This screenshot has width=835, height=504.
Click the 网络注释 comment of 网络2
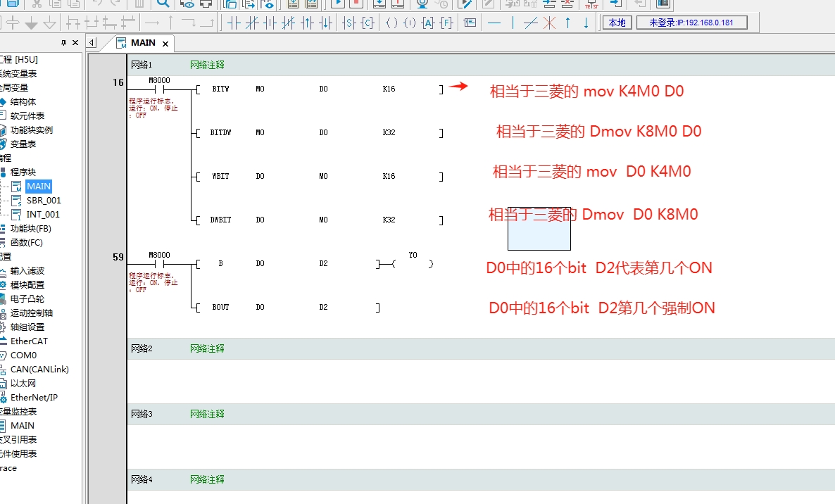pos(207,348)
